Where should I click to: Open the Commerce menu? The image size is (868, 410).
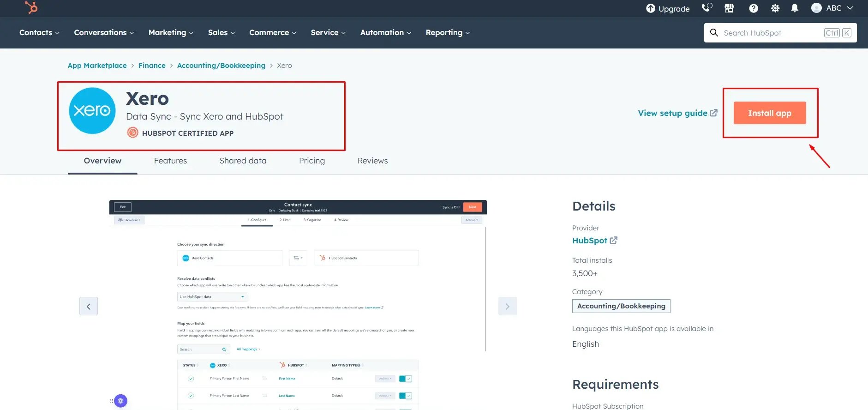click(273, 32)
